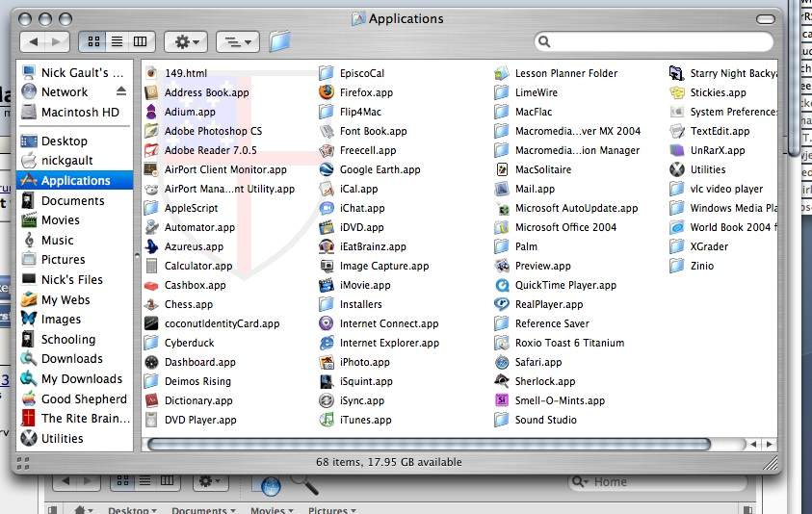The width and height of the screenshot is (812, 514).
Task: Select the Chess.app icon
Action: click(151, 304)
